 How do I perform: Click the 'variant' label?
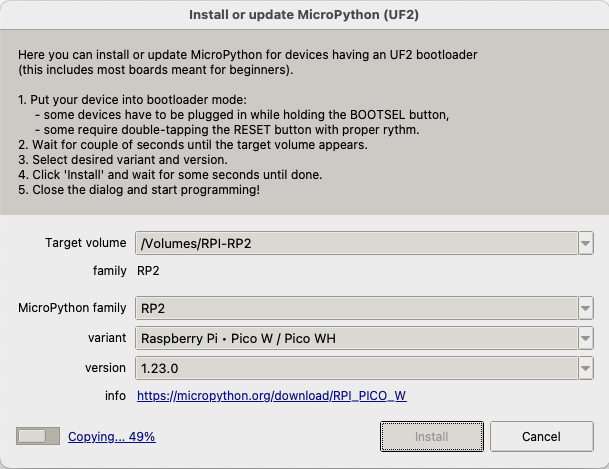click(x=106, y=338)
